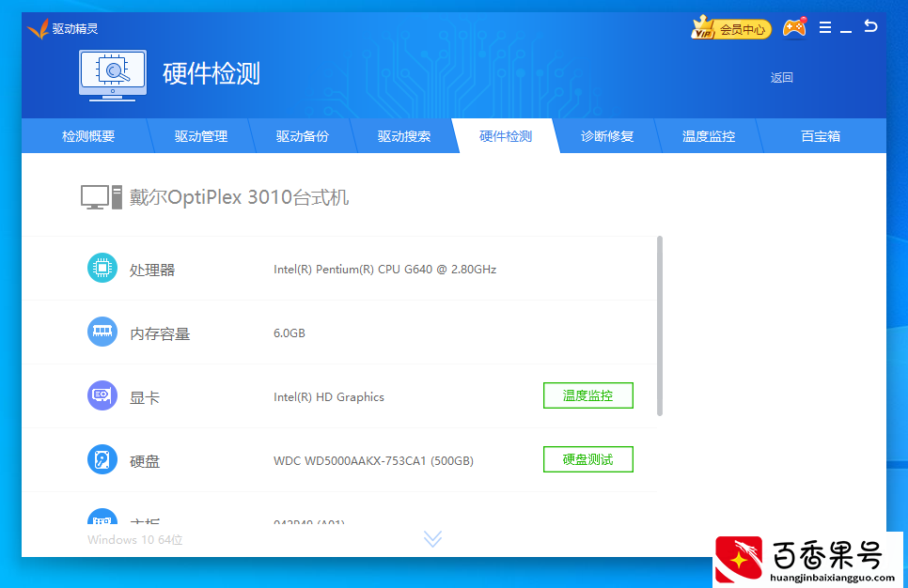908x588 pixels.
Task: Click the 戴尔OptiPlex 3010台式机 title
Action: 239,197
